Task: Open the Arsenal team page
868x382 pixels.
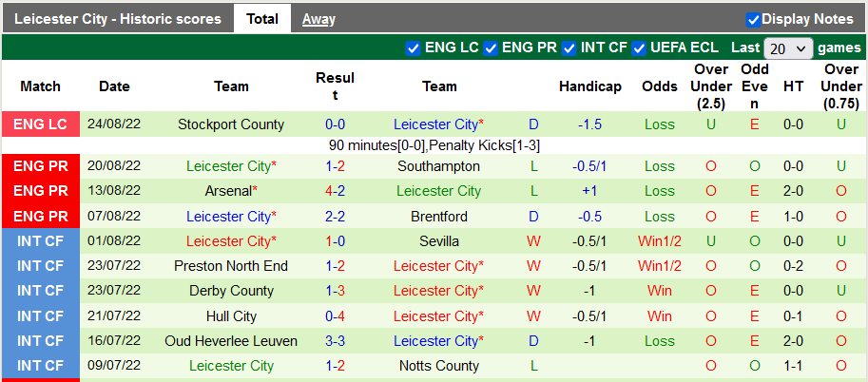Action: click(x=231, y=191)
